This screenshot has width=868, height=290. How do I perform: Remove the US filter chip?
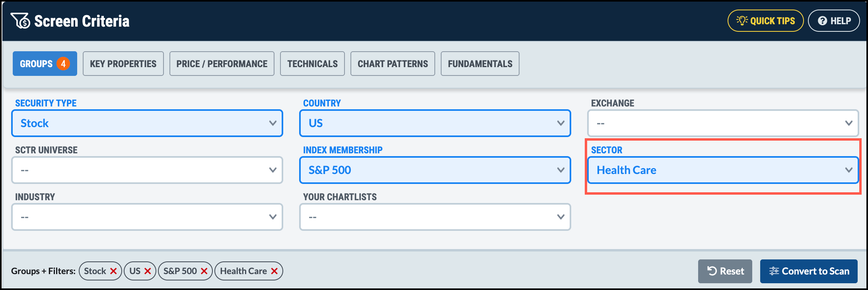click(148, 271)
